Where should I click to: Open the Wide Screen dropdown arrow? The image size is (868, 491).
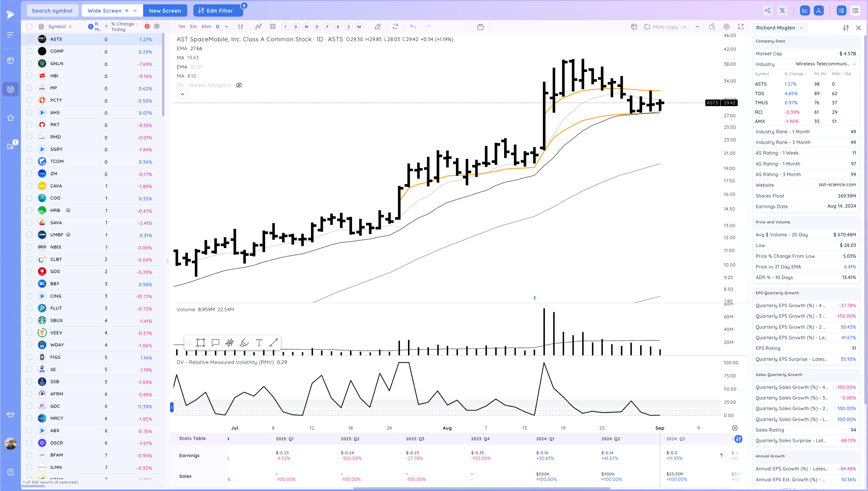pyautogui.click(x=135, y=10)
